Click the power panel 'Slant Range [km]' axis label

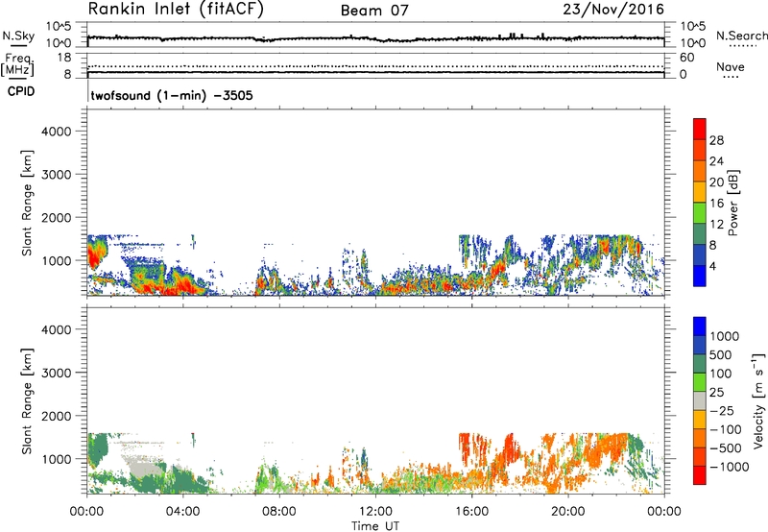[27, 203]
